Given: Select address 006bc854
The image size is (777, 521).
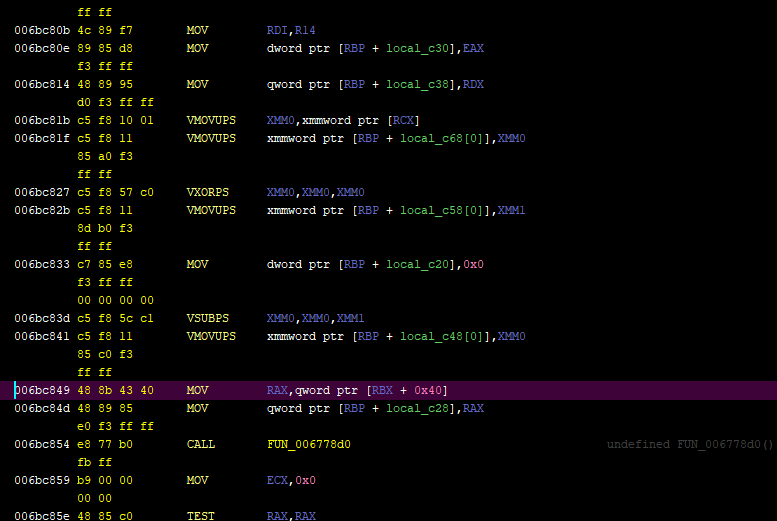Looking at the screenshot, I should pos(42,444).
